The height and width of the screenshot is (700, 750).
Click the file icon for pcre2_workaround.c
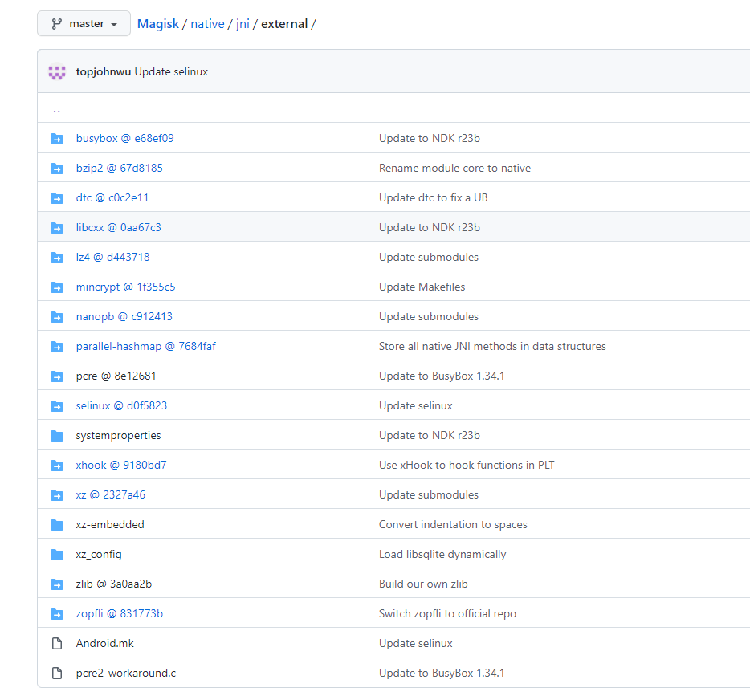pos(56,673)
